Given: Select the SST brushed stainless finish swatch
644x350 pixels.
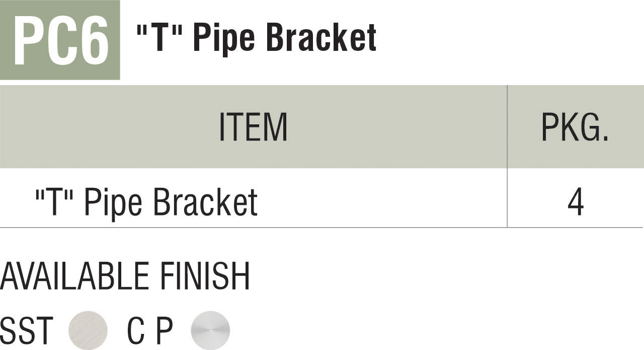Looking at the screenshot, I should tap(88, 330).
